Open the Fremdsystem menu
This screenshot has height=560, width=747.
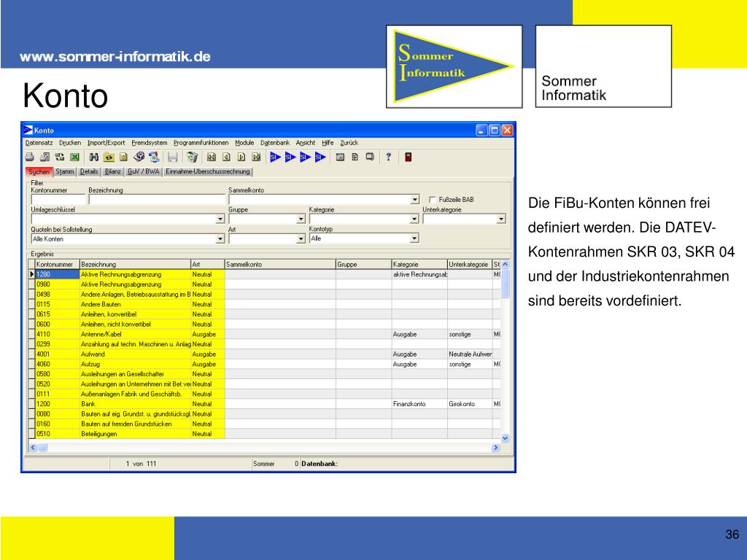149,143
